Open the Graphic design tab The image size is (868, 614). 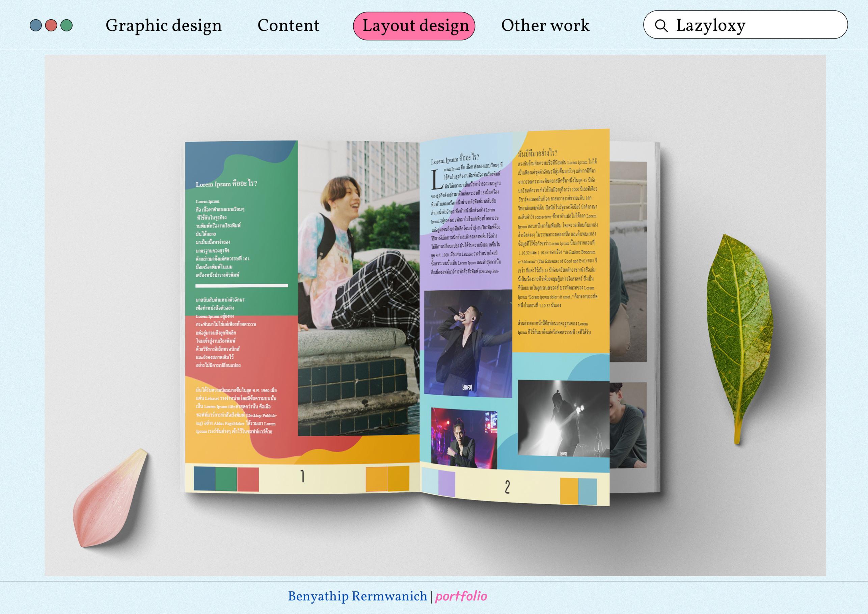163,25
